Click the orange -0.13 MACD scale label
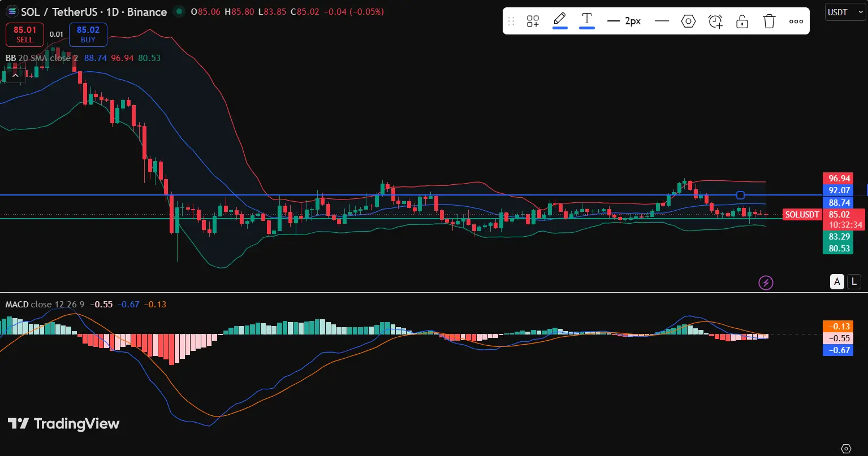Screen dimensions: 868x456 (837, 326)
